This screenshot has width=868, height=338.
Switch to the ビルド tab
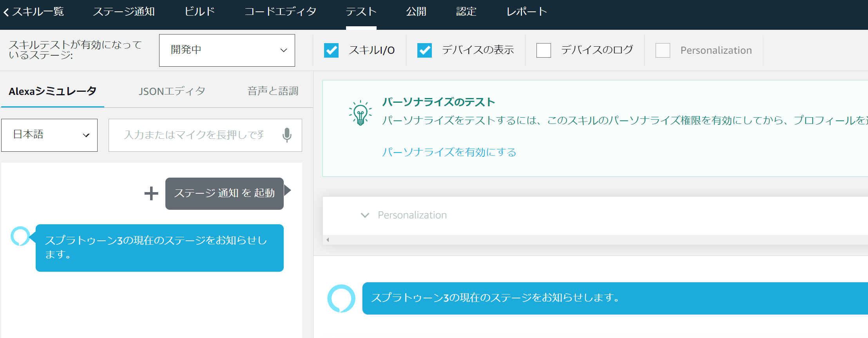click(200, 12)
